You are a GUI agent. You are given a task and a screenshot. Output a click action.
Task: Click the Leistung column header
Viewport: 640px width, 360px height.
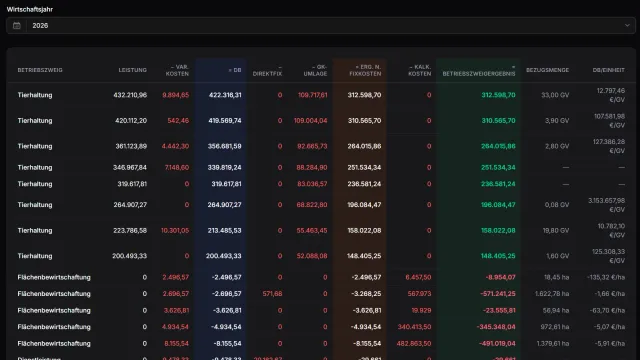pos(133,70)
